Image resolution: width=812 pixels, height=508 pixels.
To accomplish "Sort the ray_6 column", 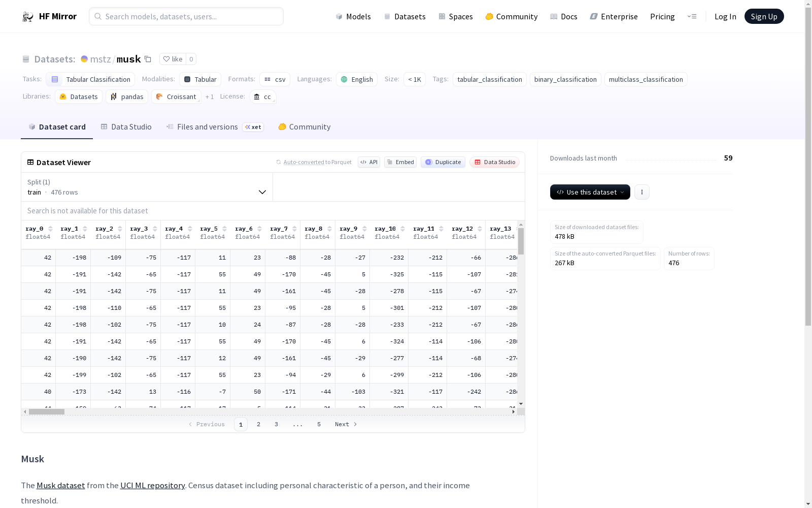I will point(260,229).
